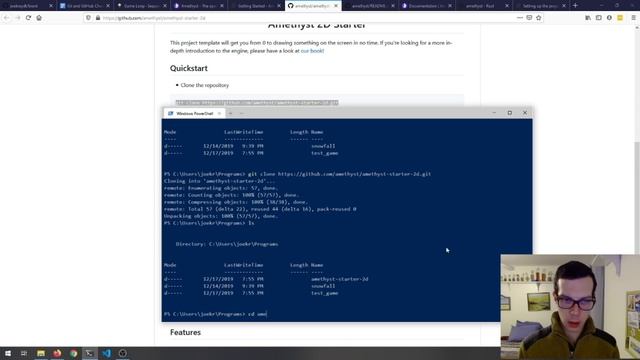Open Firefox Library
This screenshot has width=640, height=360.
(588, 18)
